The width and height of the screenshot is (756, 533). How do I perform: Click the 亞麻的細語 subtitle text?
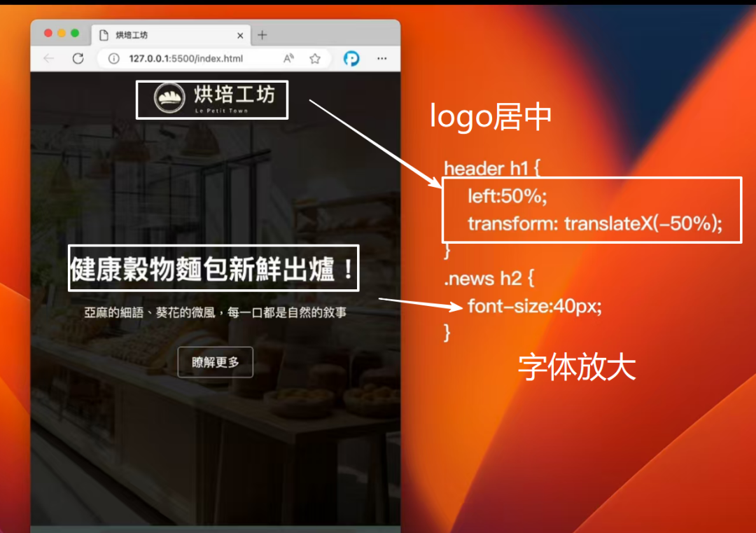[x=215, y=312]
